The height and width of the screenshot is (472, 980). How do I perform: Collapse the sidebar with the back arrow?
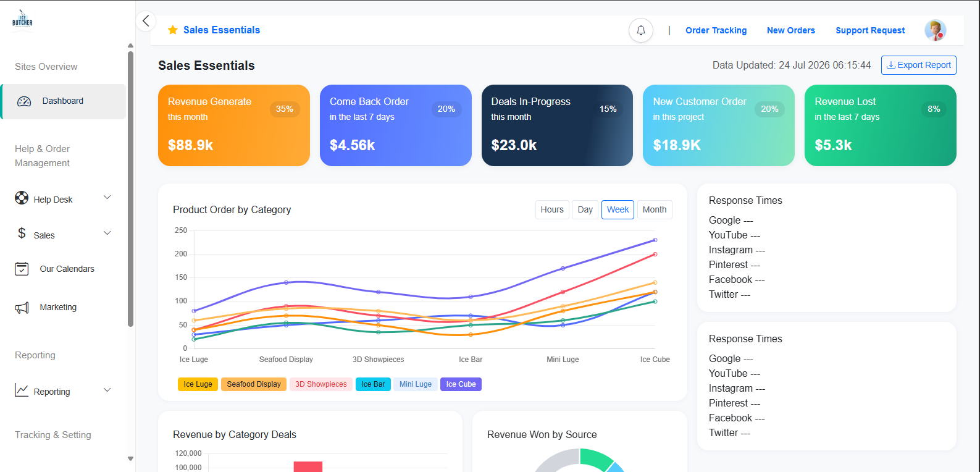point(146,21)
